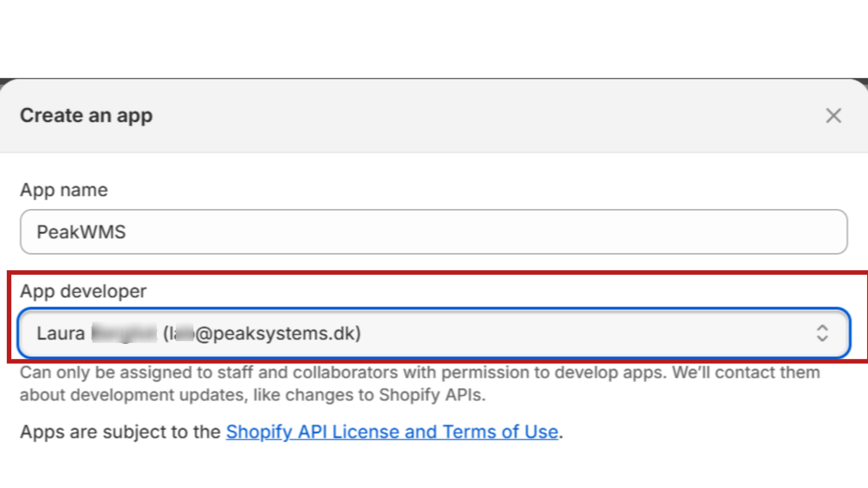Click the 'Apps are subject to the' text
This screenshot has width=868, height=488.
point(120,432)
